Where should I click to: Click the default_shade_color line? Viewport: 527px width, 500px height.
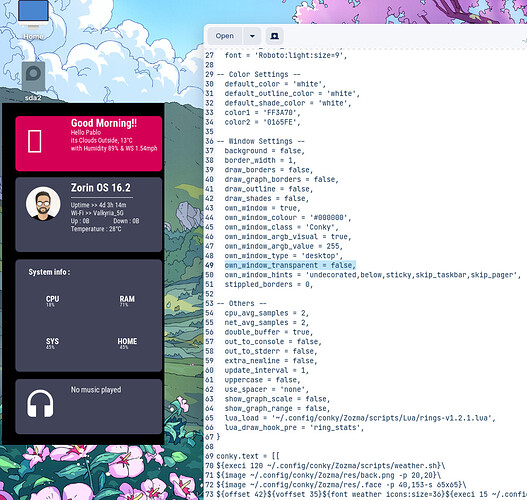pos(288,103)
